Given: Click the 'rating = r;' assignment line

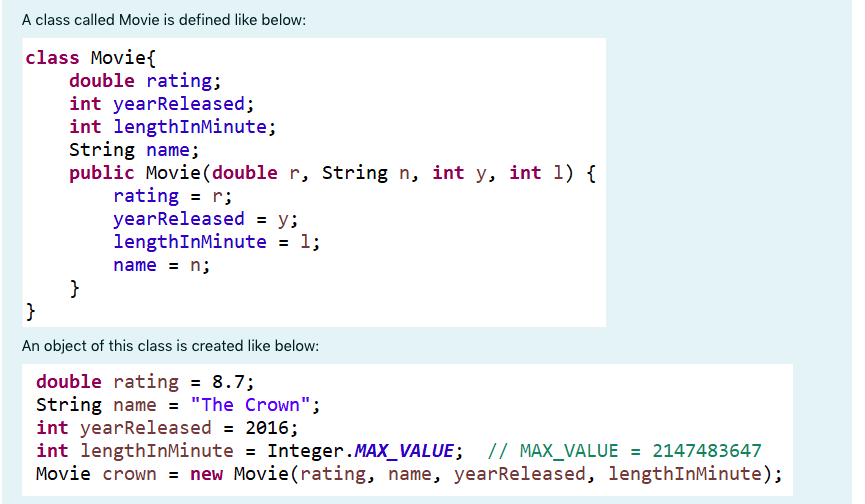Looking at the screenshot, I should pyautogui.click(x=173, y=196).
